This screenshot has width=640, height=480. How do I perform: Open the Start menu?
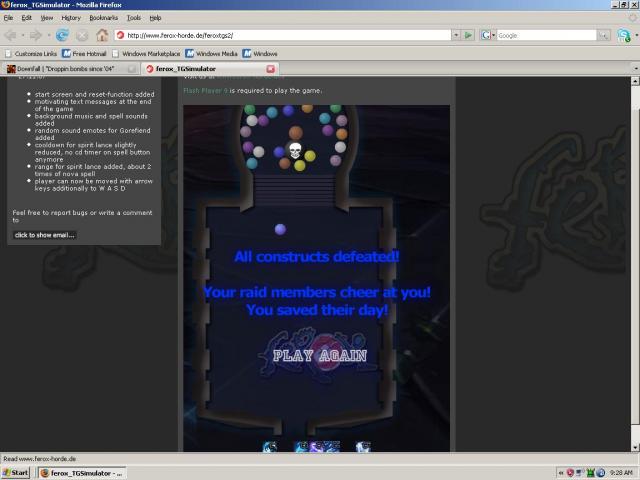pyautogui.click(x=16, y=473)
